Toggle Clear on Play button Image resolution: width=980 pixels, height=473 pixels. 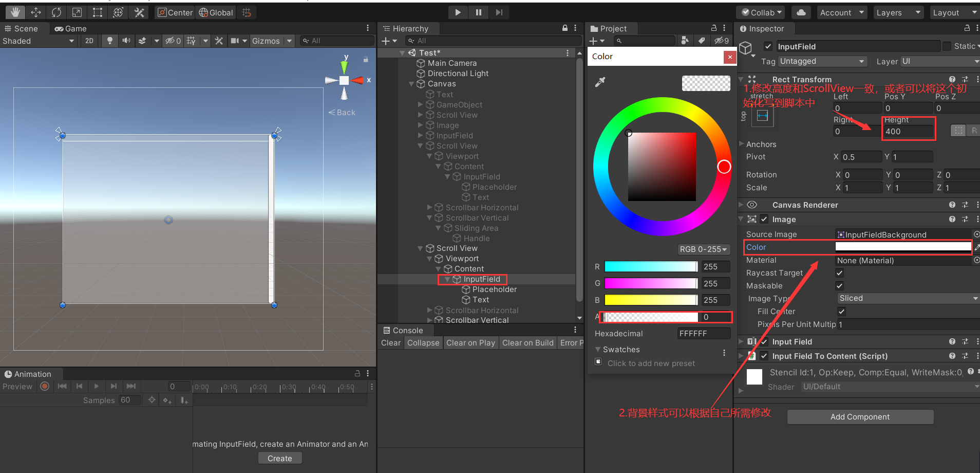coord(470,342)
